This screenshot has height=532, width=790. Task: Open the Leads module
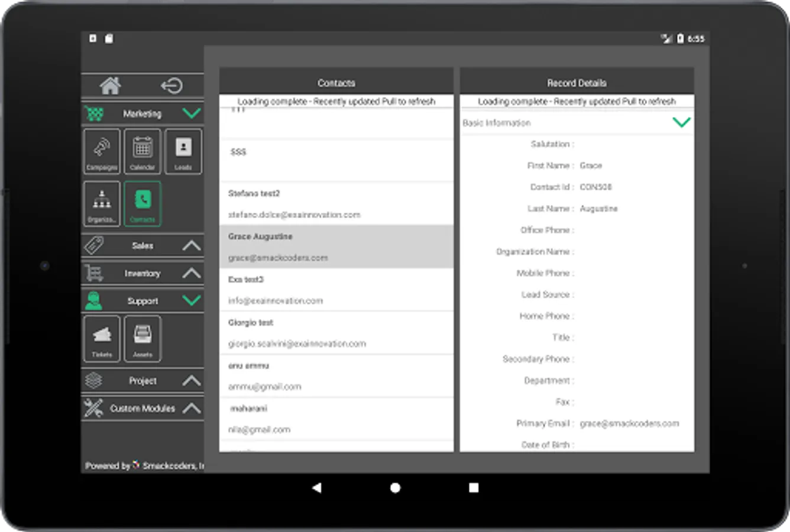183,151
